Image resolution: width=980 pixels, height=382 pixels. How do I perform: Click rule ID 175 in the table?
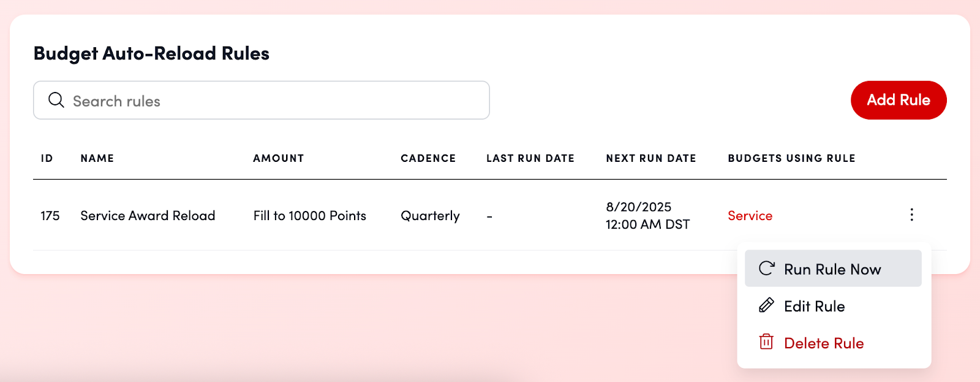coord(50,216)
